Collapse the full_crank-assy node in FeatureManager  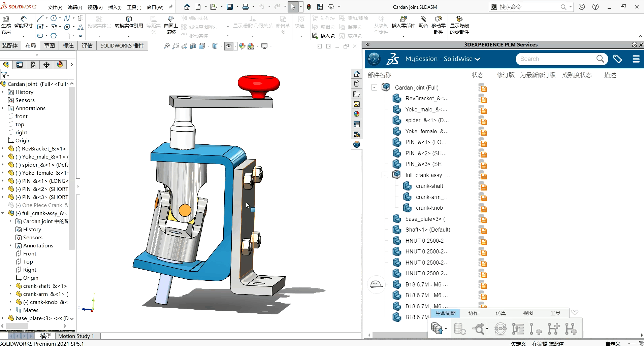(x=3, y=213)
